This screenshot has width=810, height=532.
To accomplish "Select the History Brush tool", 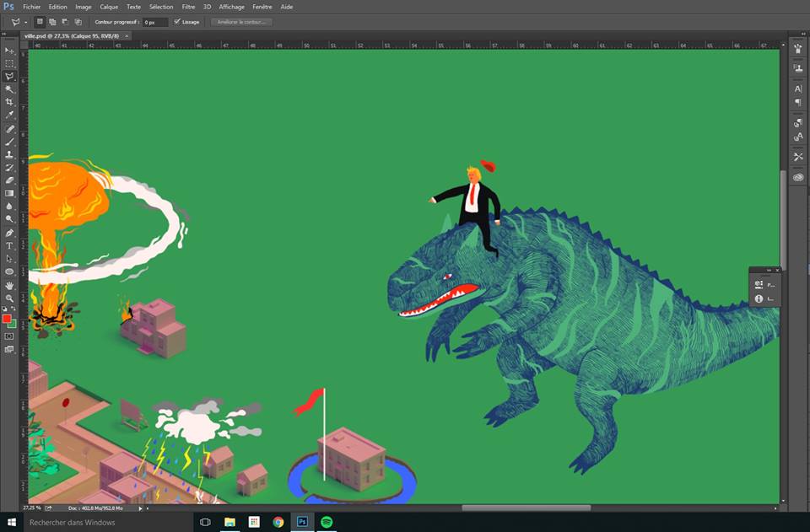I will point(9,168).
